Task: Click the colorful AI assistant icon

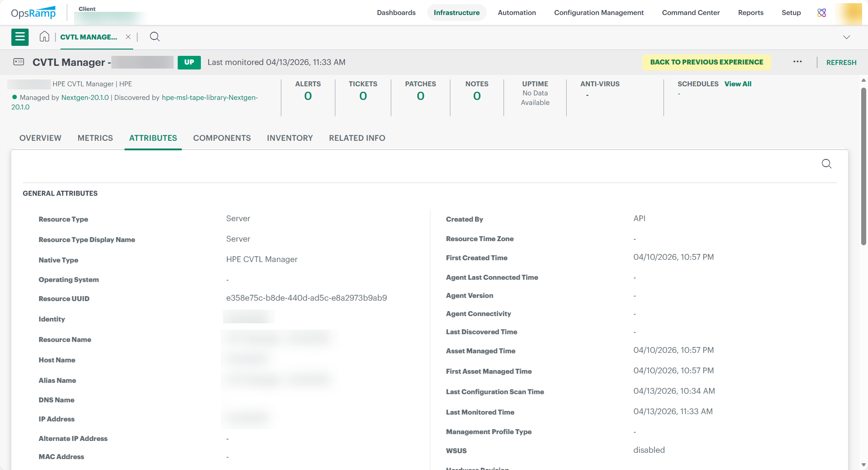Action: (821, 13)
